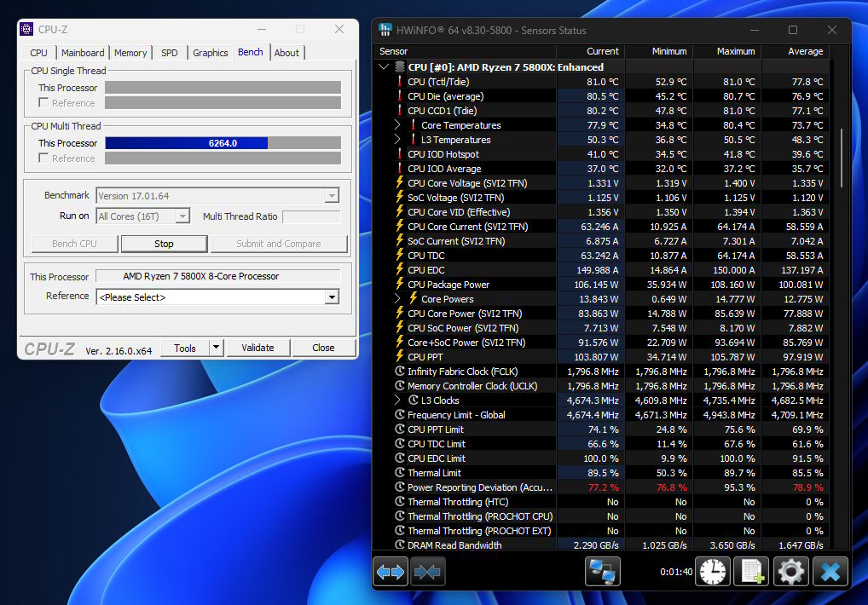Open the SPD tab
Viewport: 868px width, 605px height.
[x=170, y=53]
